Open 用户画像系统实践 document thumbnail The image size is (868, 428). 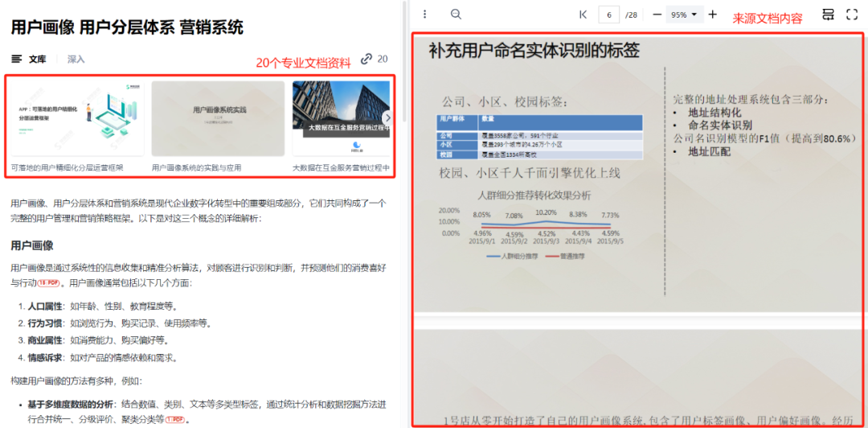tap(218, 118)
